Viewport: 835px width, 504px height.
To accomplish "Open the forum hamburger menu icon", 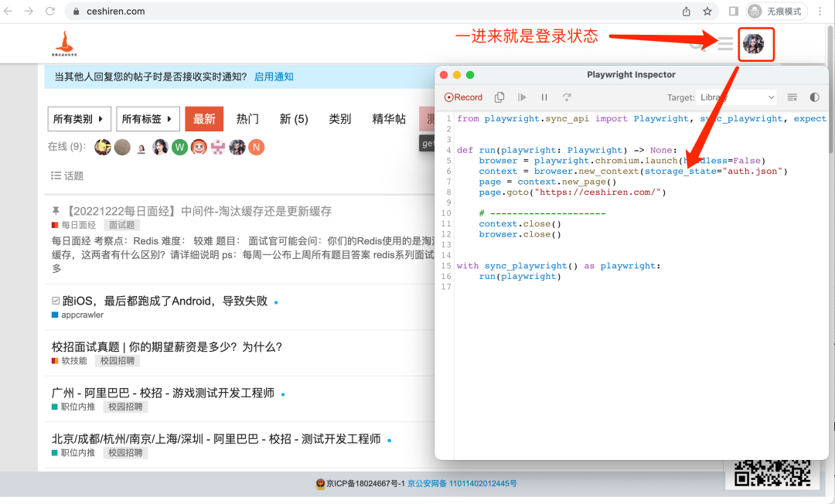I will (724, 44).
